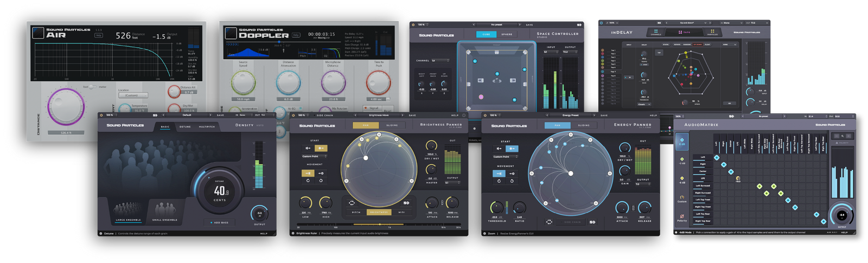Screen dimensions: 868x263
Task: Open the Output format dropdown in Space Controller
Action: pos(570,52)
